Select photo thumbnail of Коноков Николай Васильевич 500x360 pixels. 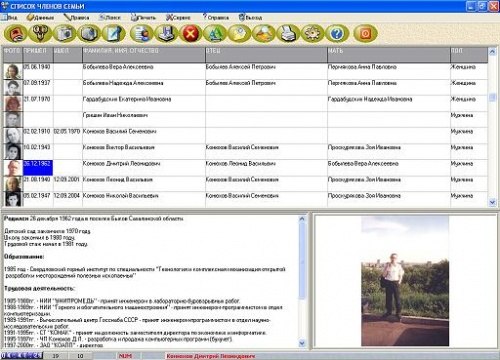pyautogui.click(x=13, y=200)
